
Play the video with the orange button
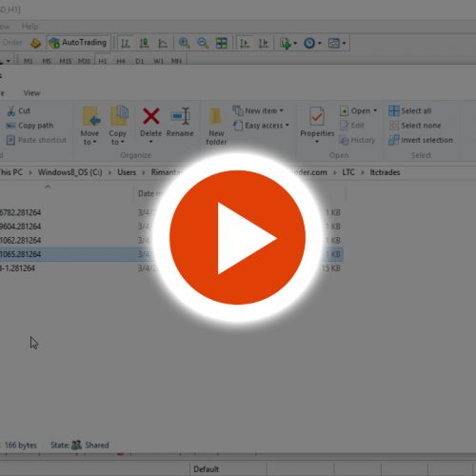[237, 238]
